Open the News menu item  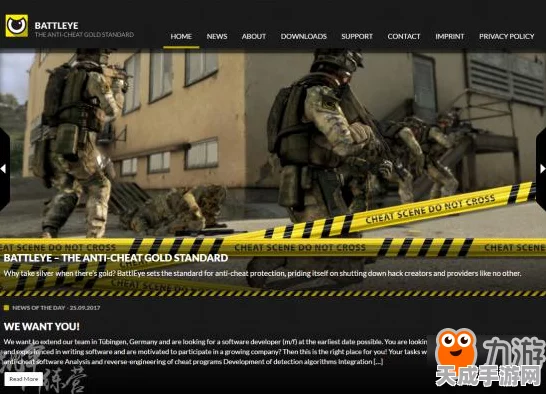(x=217, y=36)
